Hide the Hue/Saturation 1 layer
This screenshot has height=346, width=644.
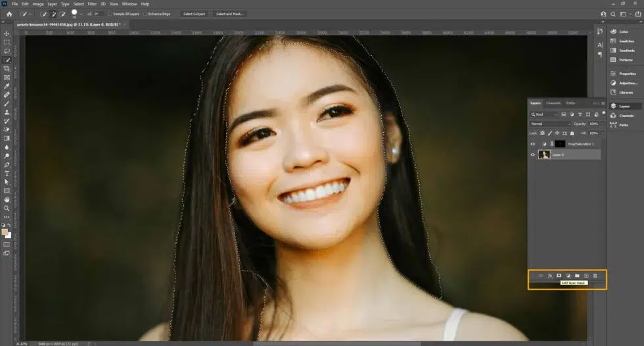[533, 144]
